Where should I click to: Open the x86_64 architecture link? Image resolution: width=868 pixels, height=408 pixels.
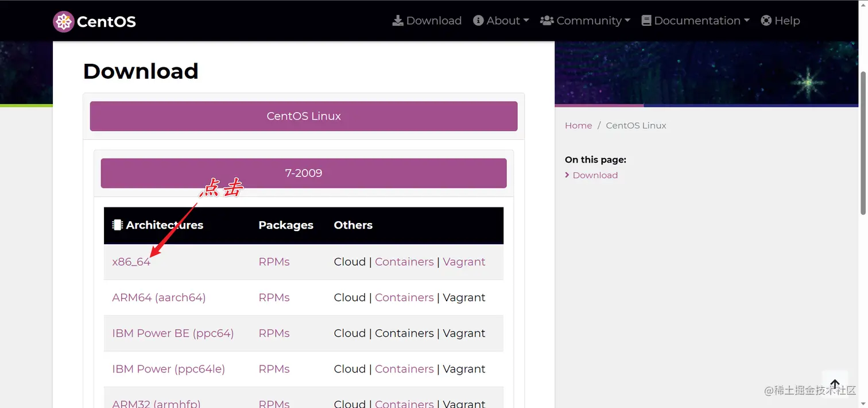pyautogui.click(x=131, y=262)
